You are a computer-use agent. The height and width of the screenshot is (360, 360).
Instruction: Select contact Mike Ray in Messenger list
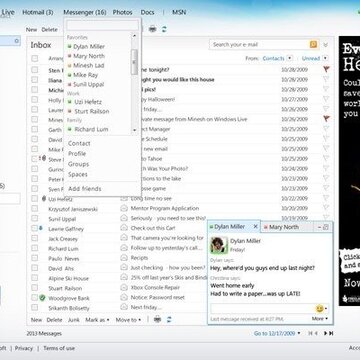(85, 75)
